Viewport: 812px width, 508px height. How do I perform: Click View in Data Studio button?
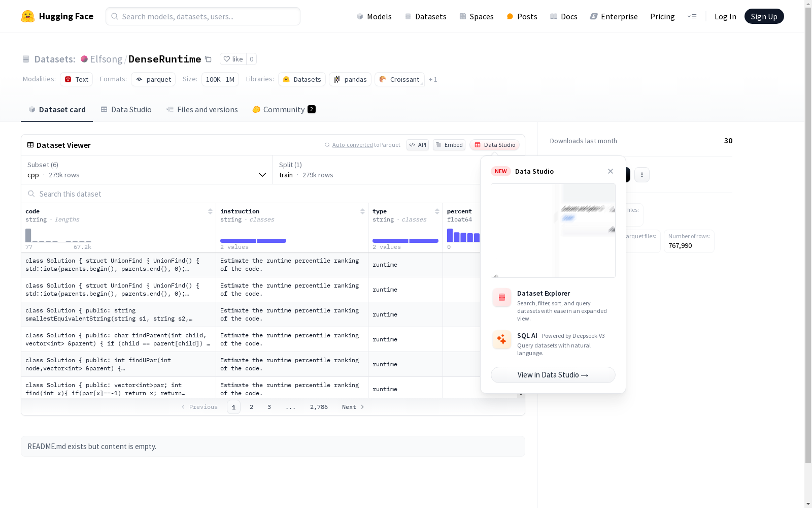click(553, 375)
